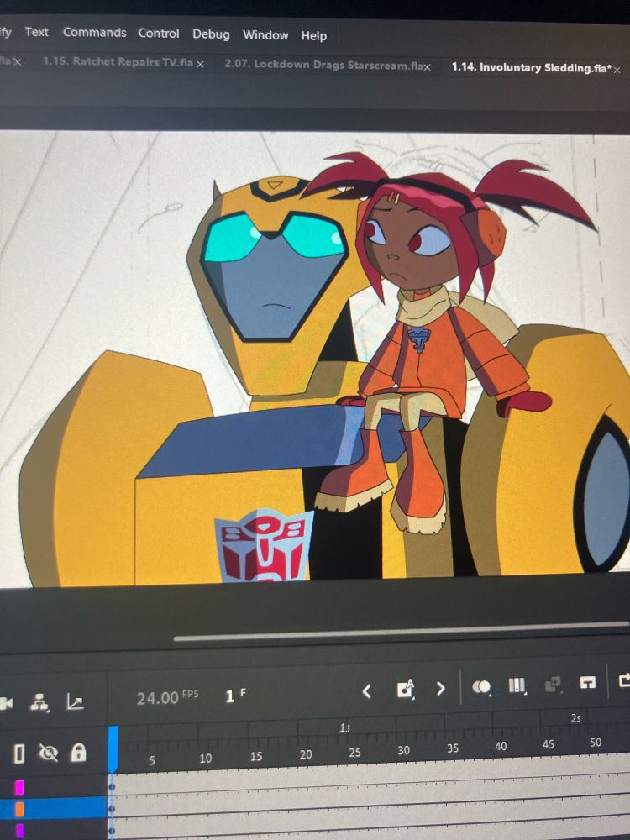Click frame 40 on the timeline ruler
630x840 pixels.
click(x=501, y=746)
